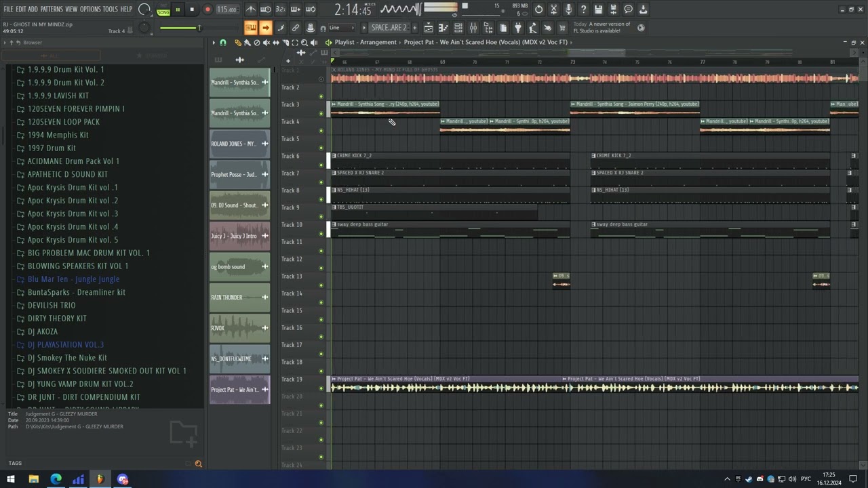This screenshot has width=868, height=488.
Task: Enable the 3-2-1 countdown before recording
Action: point(281,9)
